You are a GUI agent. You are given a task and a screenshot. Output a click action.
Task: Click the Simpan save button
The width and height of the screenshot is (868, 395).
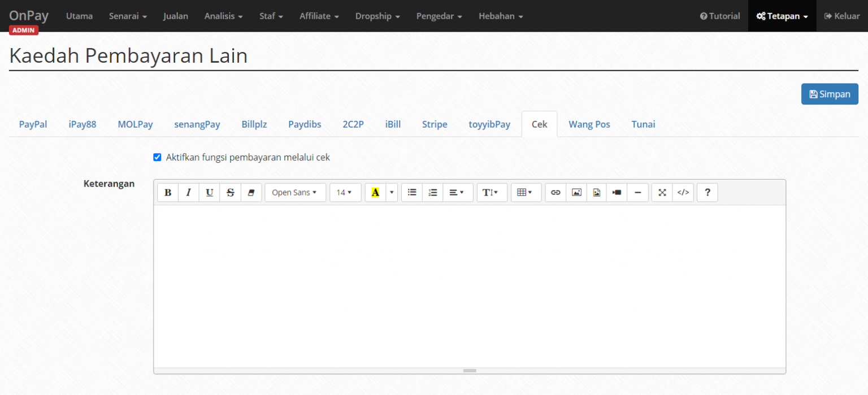[x=829, y=94]
